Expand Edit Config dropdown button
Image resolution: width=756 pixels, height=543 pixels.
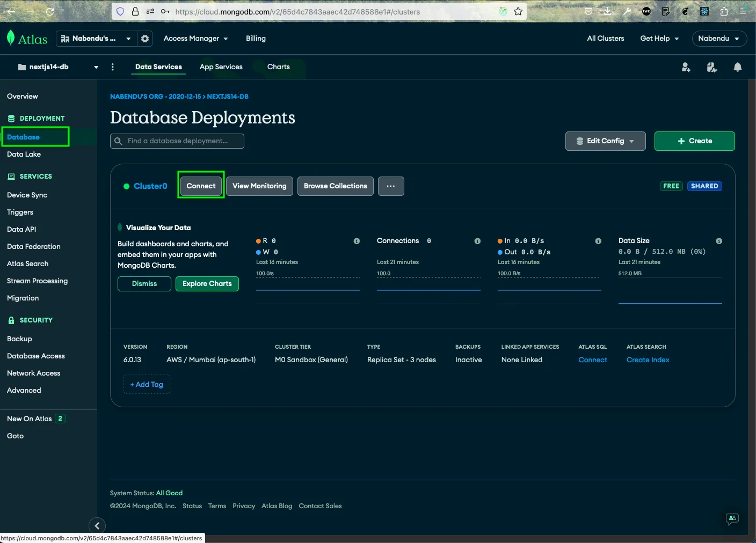tap(605, 141)
